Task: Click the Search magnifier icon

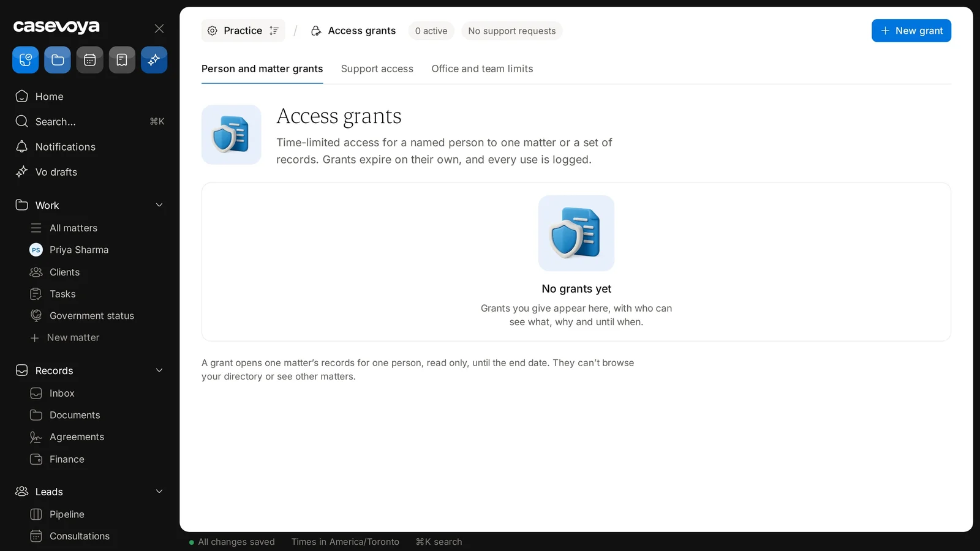Action: [x=22, y=121]
